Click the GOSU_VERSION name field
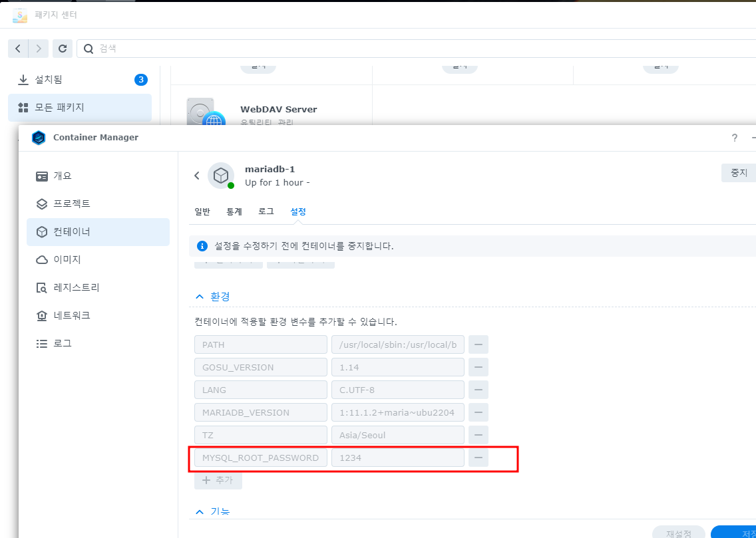Image resolution: width=756 pixels, height=538 pixels. [x=261, y=368]
